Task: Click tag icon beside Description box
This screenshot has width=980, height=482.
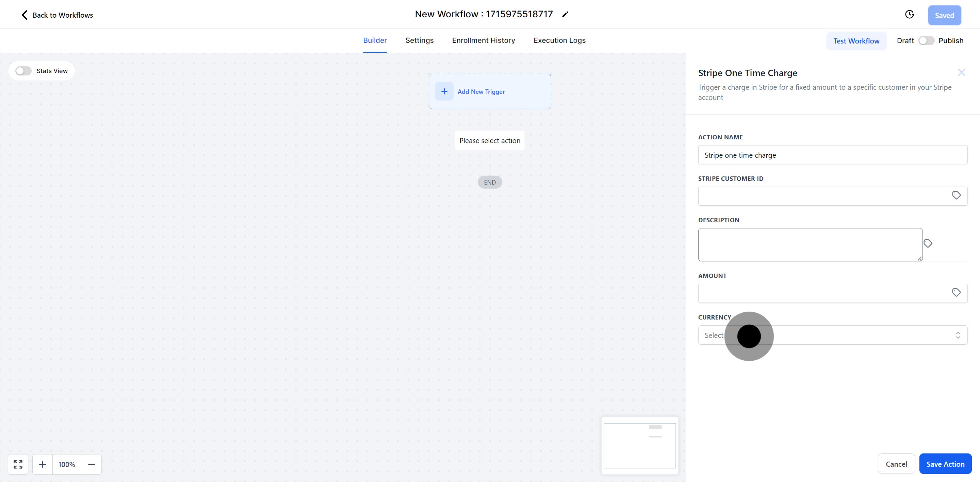Action: tap(928, 244)
